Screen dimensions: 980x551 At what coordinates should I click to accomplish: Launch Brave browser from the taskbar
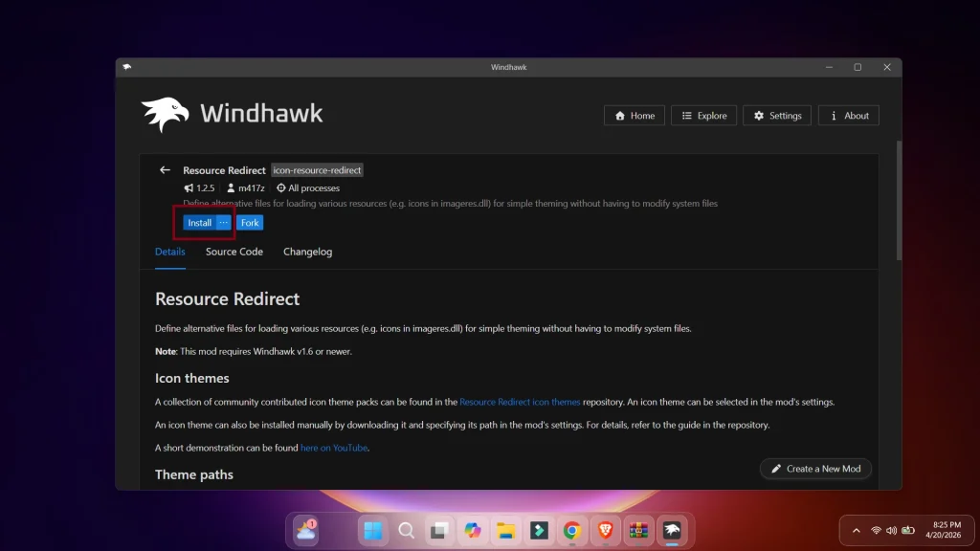(604, 530)
